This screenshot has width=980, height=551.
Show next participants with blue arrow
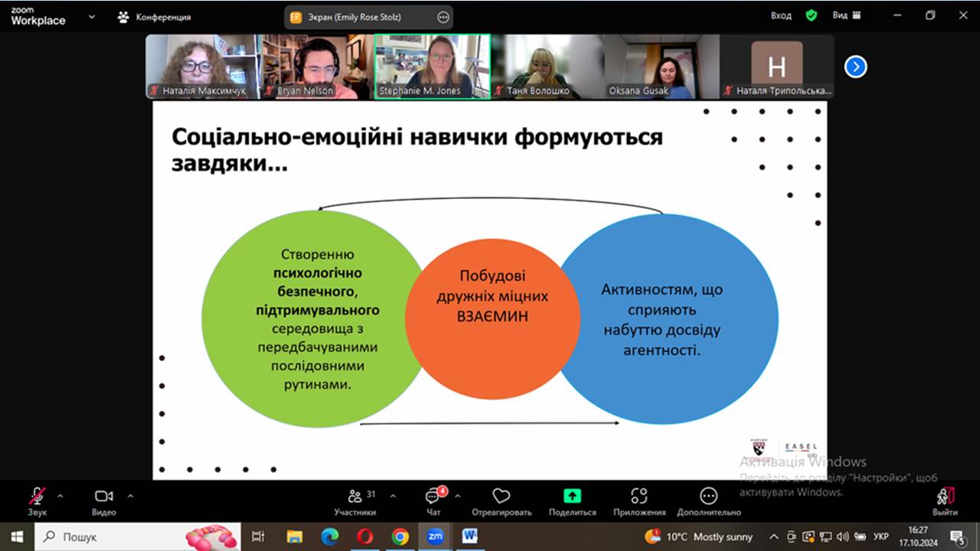pos(855,67)
